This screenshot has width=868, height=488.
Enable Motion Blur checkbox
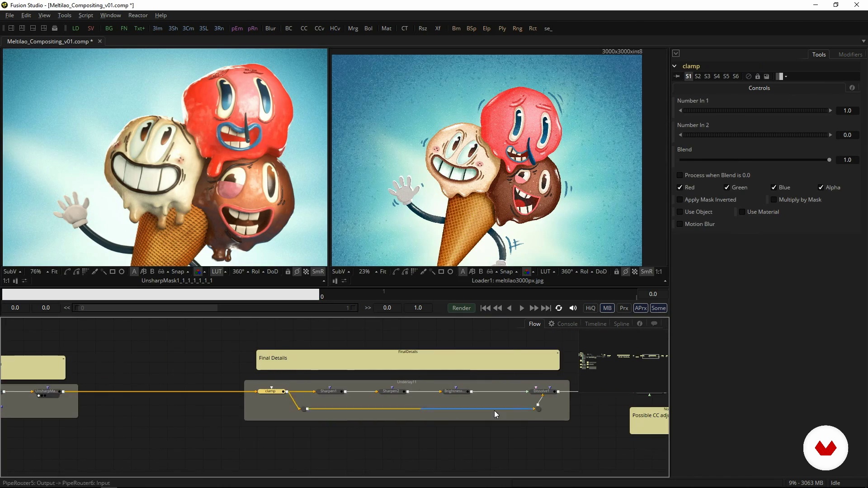679,224
